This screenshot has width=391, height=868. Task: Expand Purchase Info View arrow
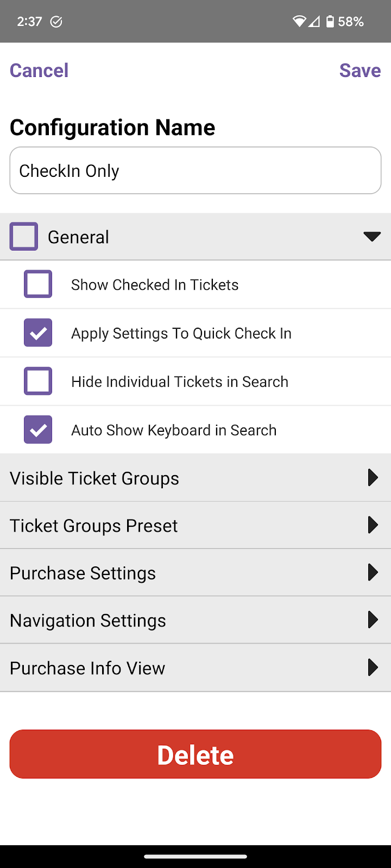[x=373, y=667]
